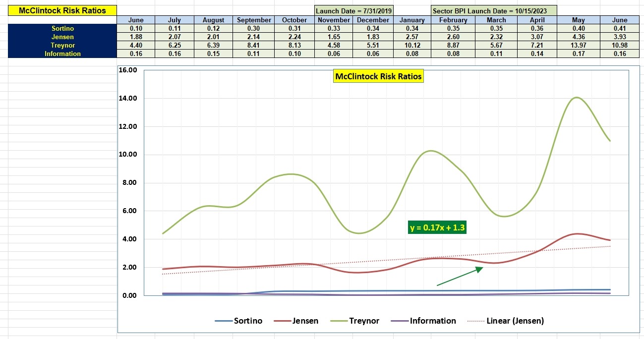
Task: Select the chart title McClintock Risk Ratios
Action: 378,76
